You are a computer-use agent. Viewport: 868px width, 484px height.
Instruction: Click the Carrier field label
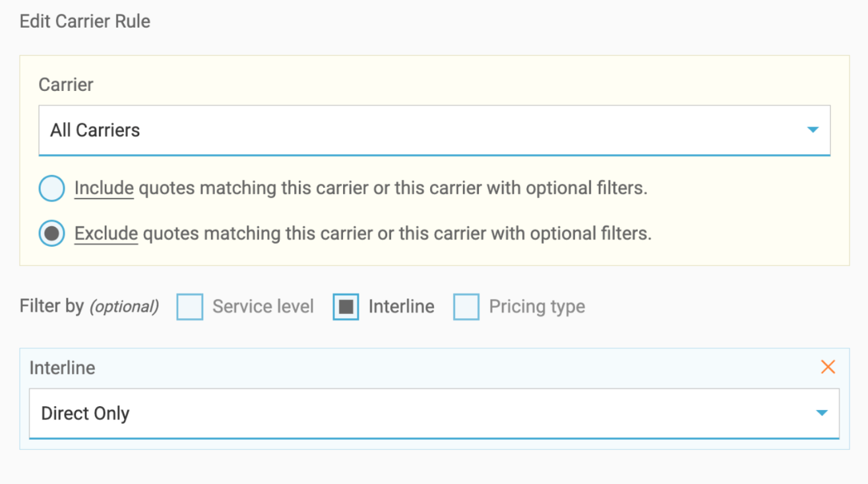click(66, 84)
